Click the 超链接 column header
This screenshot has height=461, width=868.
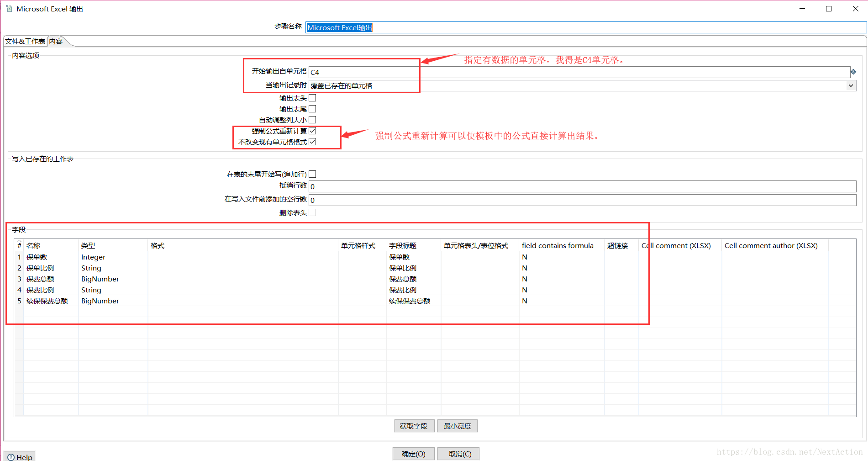tap(621, 245)
